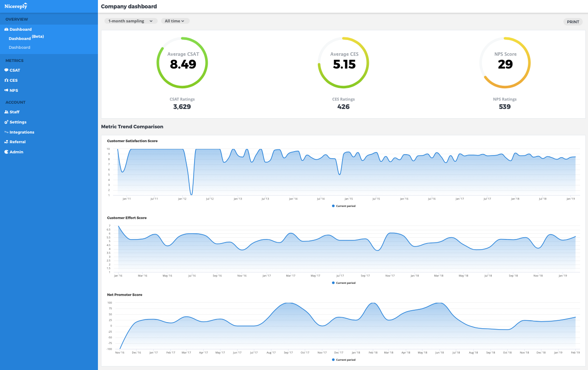The height and width of the screenshot is (370, 588).
Task: Open the plain Dashboard submenu item
Action: tap(19, 47)
